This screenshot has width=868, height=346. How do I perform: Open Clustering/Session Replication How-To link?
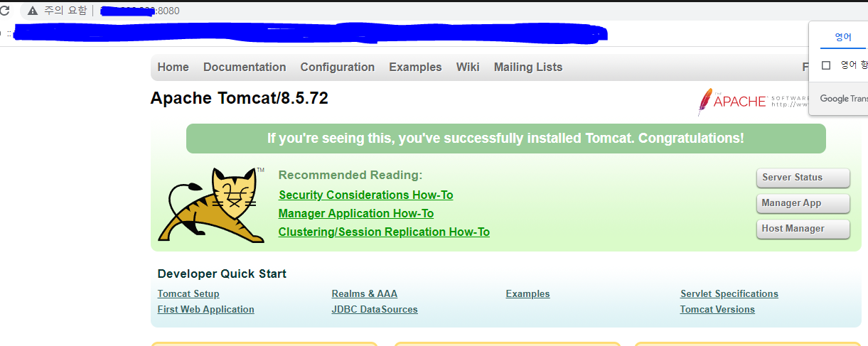(384, 232)
